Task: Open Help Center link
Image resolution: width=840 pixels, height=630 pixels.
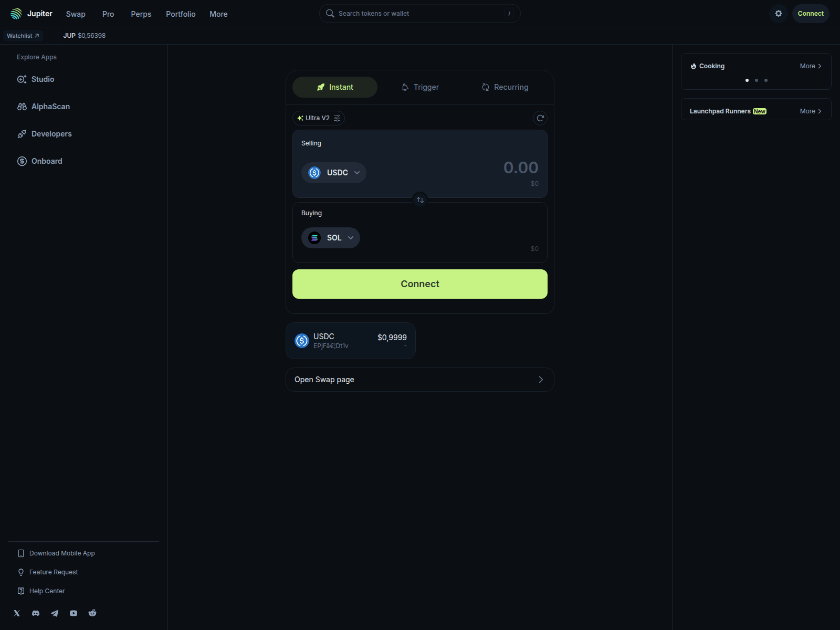Action: pyautogui.click(x=41, y=591)
